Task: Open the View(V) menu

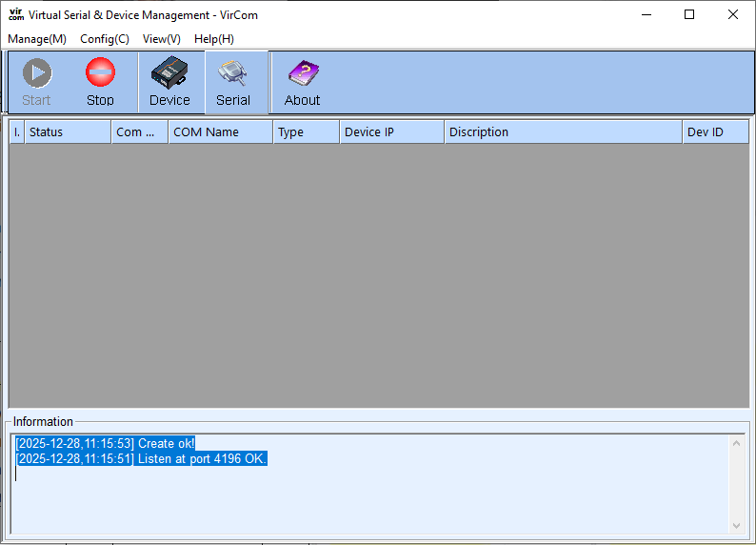Action: coord(161,39)
